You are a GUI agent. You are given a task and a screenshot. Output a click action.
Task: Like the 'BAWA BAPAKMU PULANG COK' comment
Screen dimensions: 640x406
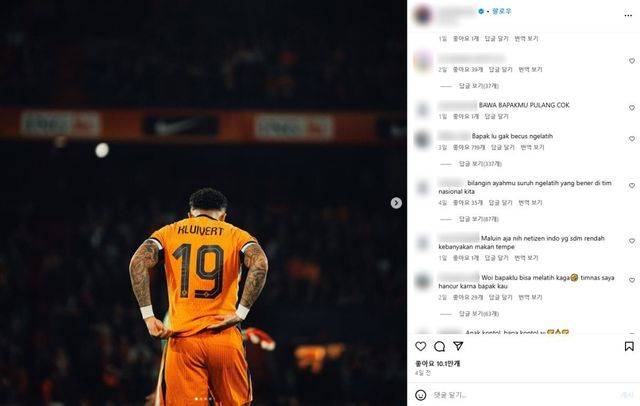tap(632, 108)
